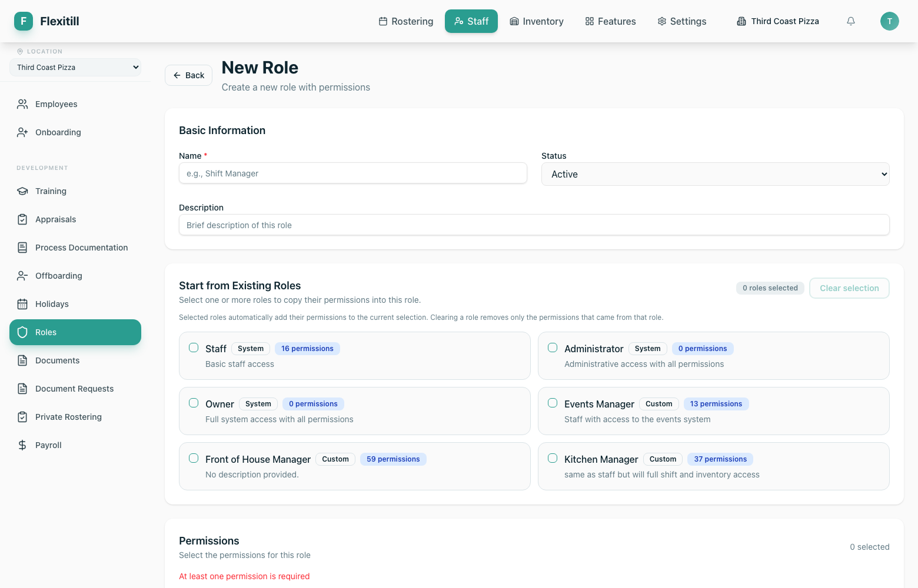Click the back arrow icon

177,75
